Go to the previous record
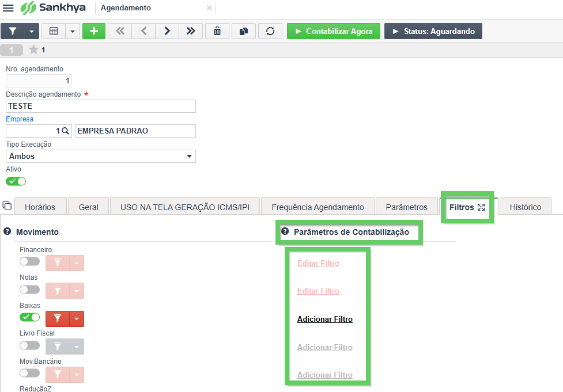Screen dimensions: 563x392 pyautogui.click(x=143, y=31)
